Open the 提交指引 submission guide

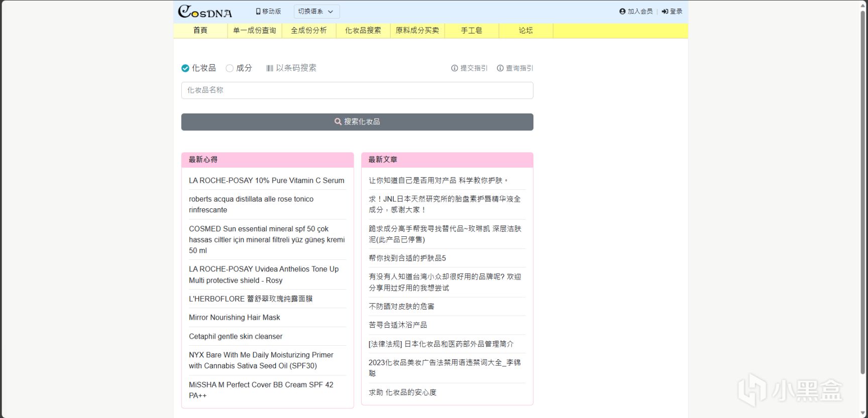(469, 68)
